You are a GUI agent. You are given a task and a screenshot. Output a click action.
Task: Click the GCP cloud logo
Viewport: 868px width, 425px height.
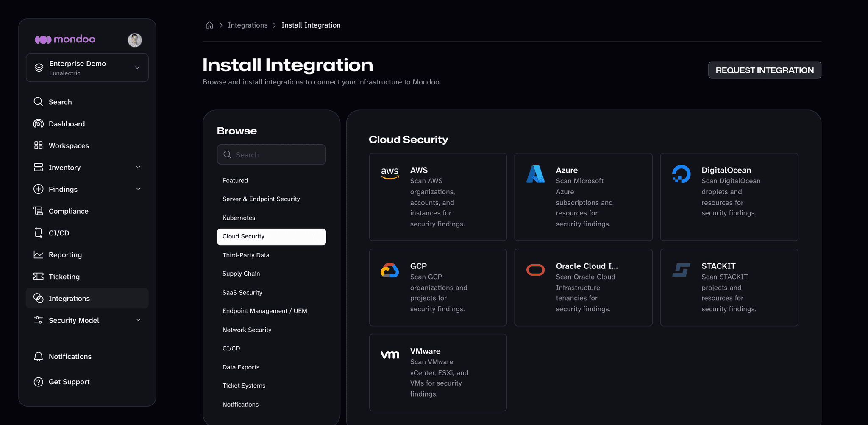tap(389, 270)
